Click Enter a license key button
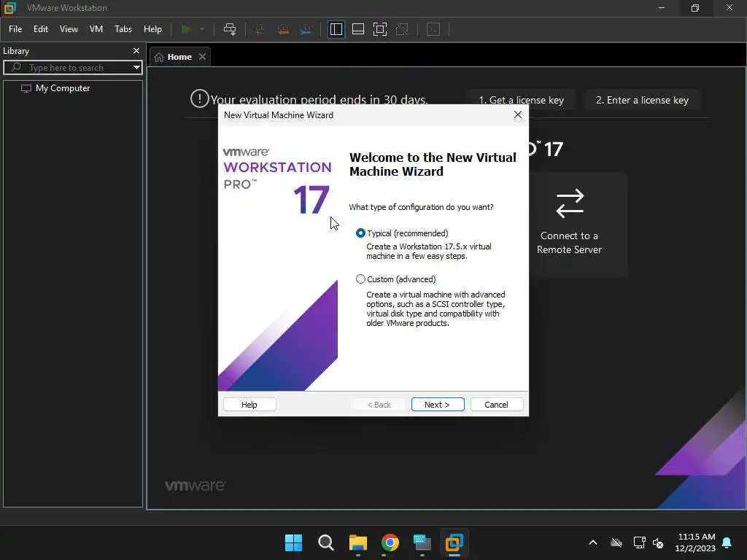The height and width of the screenshot is (560, 747). point(642,100)
